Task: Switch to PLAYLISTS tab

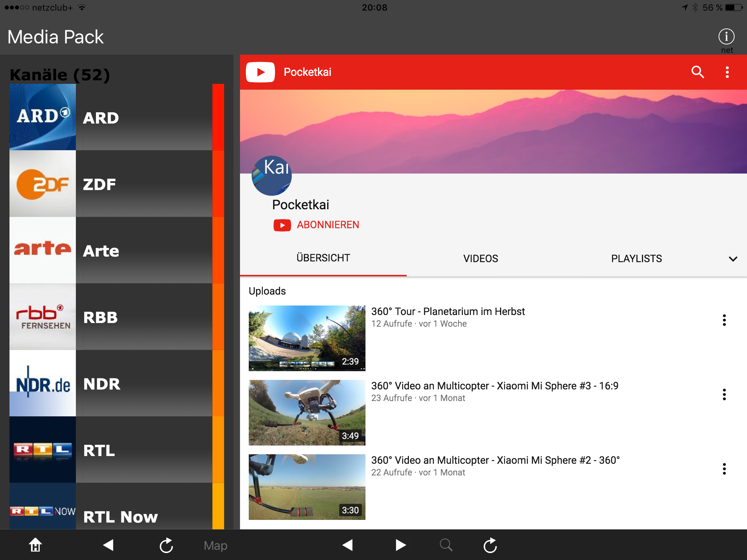Action: (636, 258)
